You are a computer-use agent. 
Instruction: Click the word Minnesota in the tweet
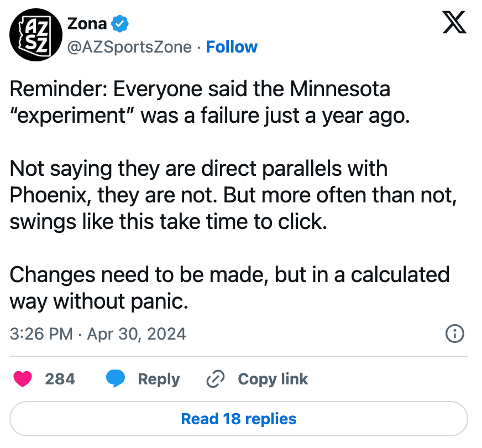pyautogui.click(x=340, y=89)
